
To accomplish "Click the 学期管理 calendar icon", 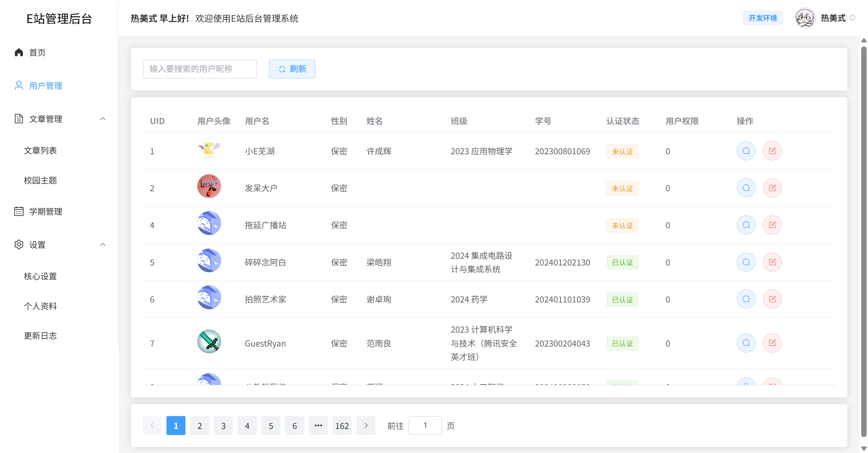I will pyautogui.click(x=19, y=211).
